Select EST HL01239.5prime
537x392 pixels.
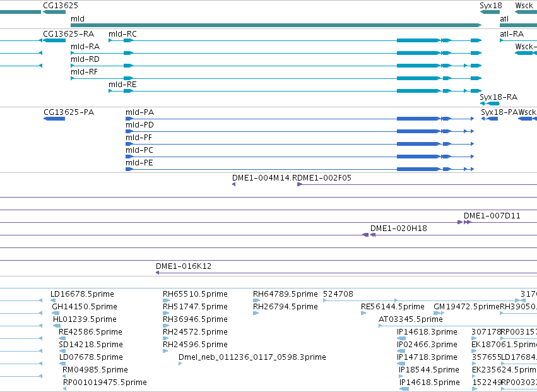click(x=85, y=319)
